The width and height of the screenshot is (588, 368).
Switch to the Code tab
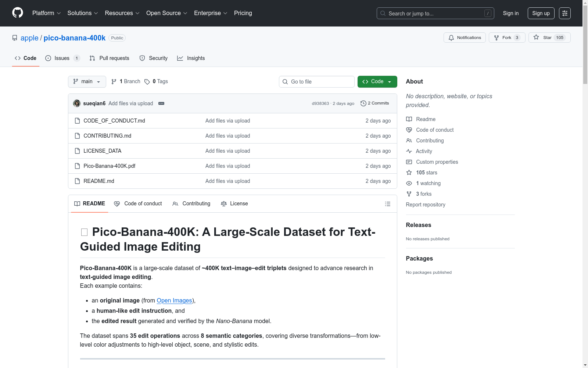coord(26,58)
